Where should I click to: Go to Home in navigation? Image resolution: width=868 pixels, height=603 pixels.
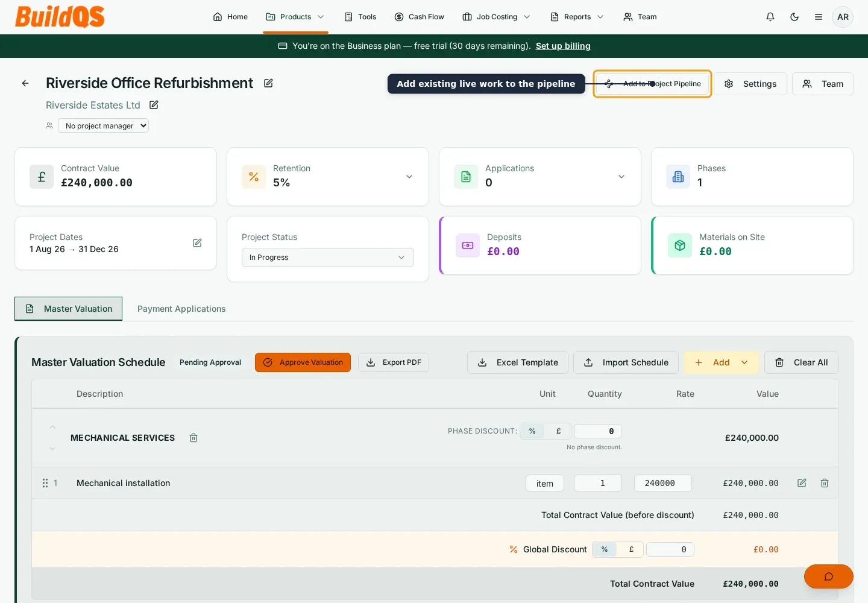pos(230,17)
